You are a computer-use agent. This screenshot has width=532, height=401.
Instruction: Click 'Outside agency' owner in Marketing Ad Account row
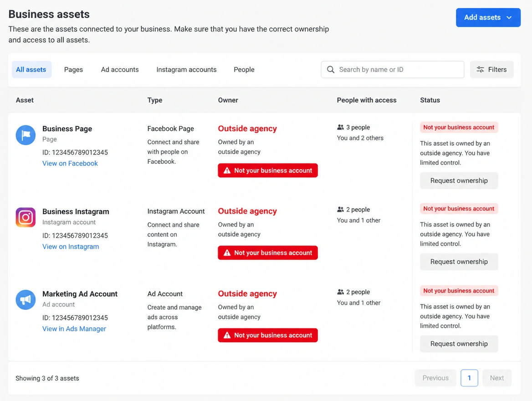(x=247, y=293)
